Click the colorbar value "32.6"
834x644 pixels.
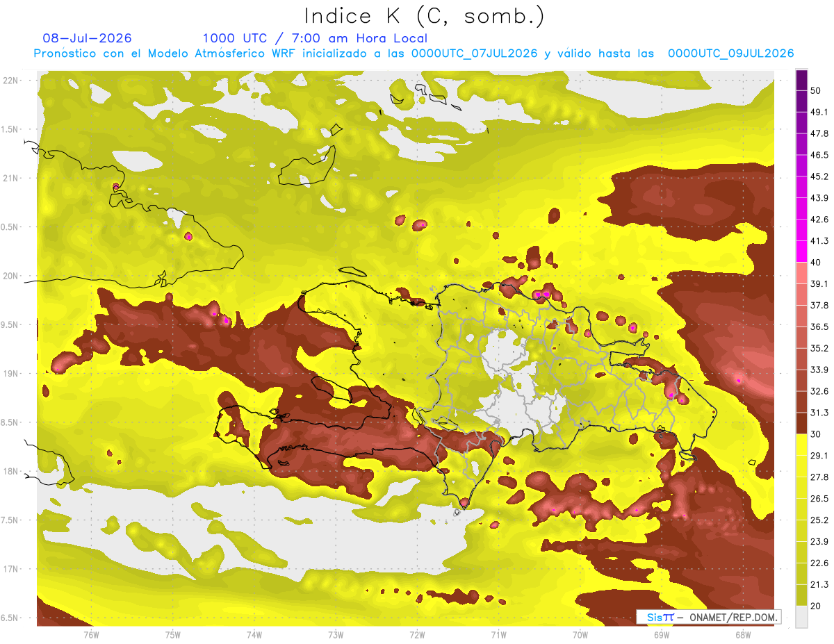pos(819,391)
